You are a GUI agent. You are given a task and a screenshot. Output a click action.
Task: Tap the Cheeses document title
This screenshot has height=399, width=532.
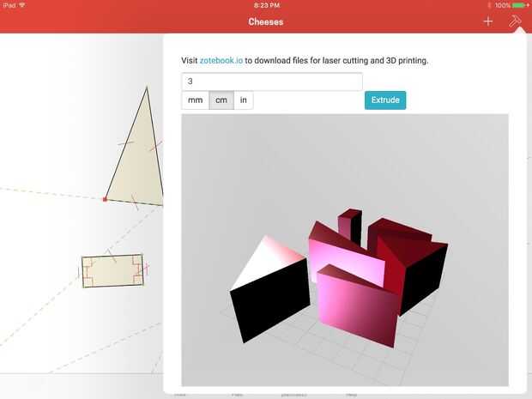266,21
